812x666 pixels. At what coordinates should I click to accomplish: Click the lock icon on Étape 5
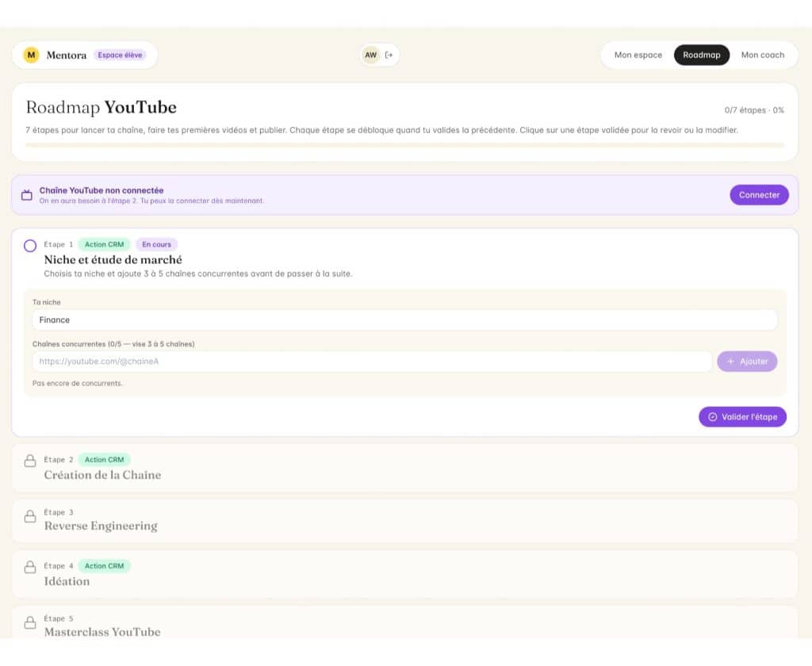coord(30,622)
